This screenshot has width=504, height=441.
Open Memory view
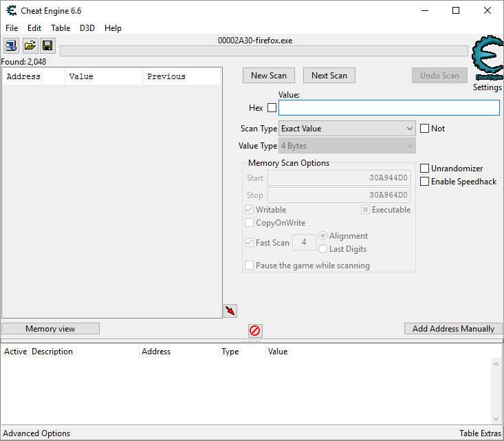(50, 329)
